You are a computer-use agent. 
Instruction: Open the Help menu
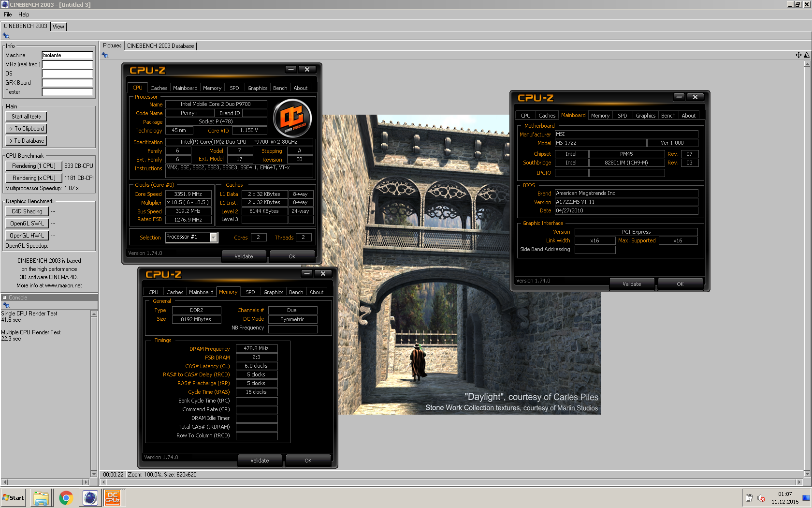pos(24,15)
